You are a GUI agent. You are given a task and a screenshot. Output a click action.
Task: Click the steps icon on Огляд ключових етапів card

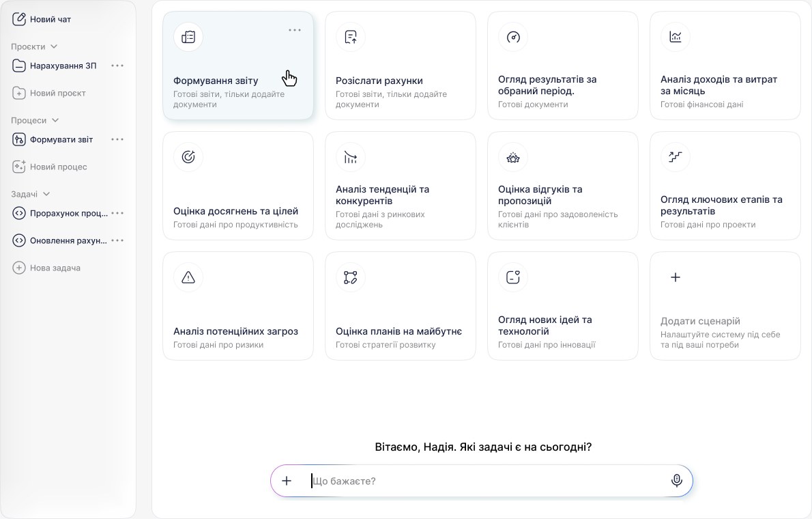(x=676, y=157)
